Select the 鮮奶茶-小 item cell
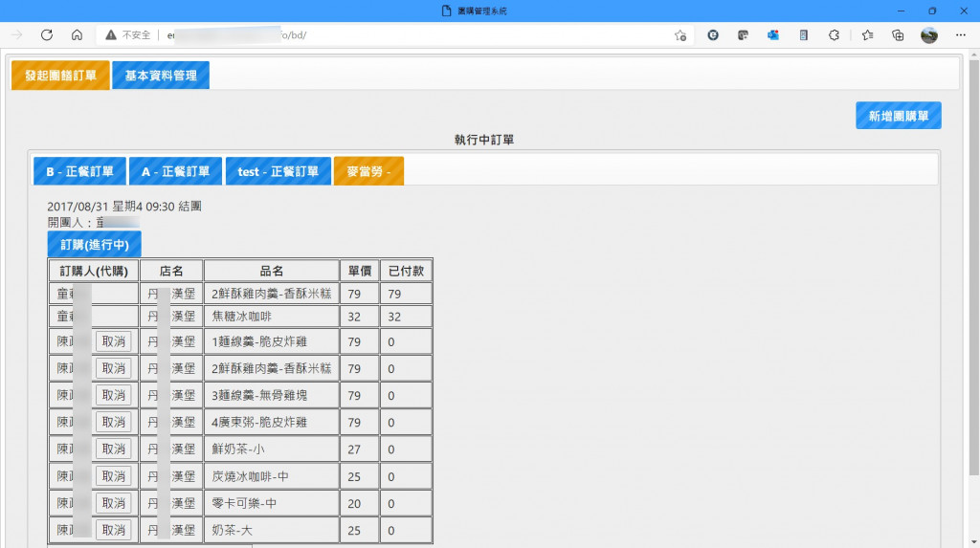The width and height of the screenshot is (980, 548). (271, 449)
